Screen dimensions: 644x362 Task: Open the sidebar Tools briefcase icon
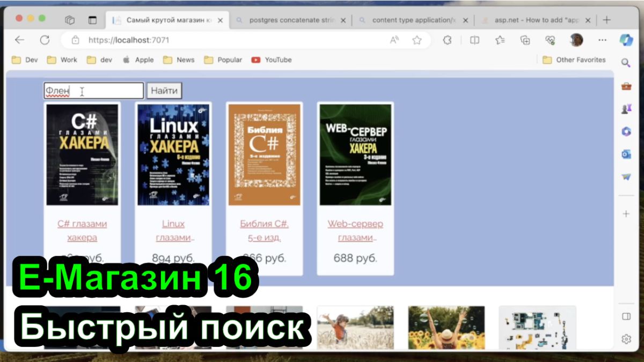tap(626, 86)
